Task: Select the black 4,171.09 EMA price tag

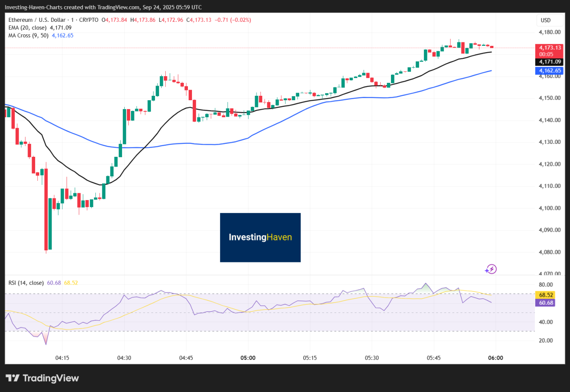Action: [550, 62]
